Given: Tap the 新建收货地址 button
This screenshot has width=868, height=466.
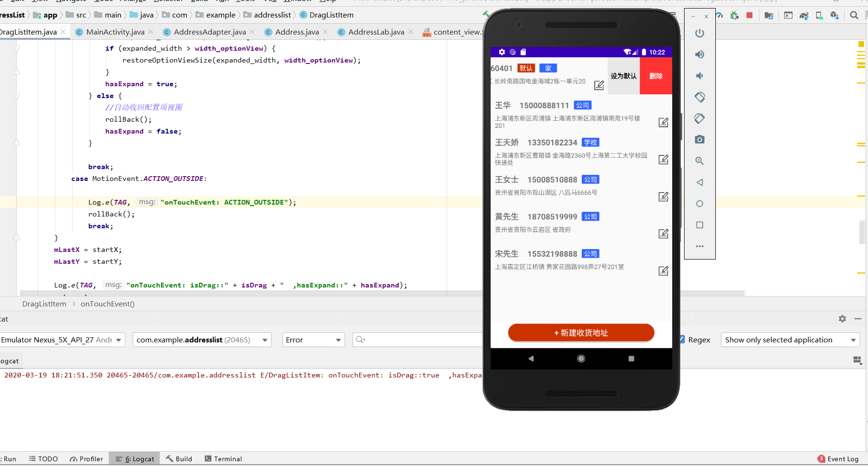Looking at the screenshot, I should (581, 332).
